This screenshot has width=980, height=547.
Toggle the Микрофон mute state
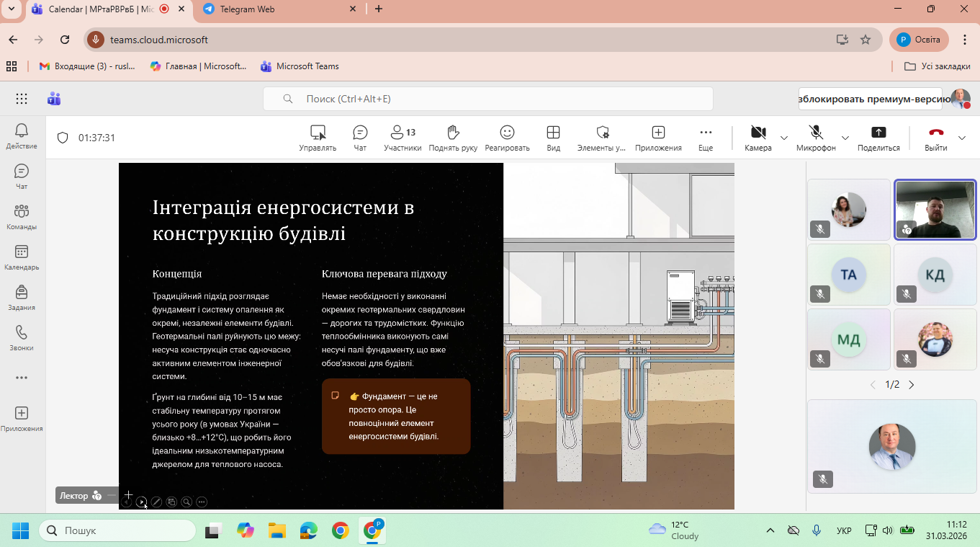816,138
